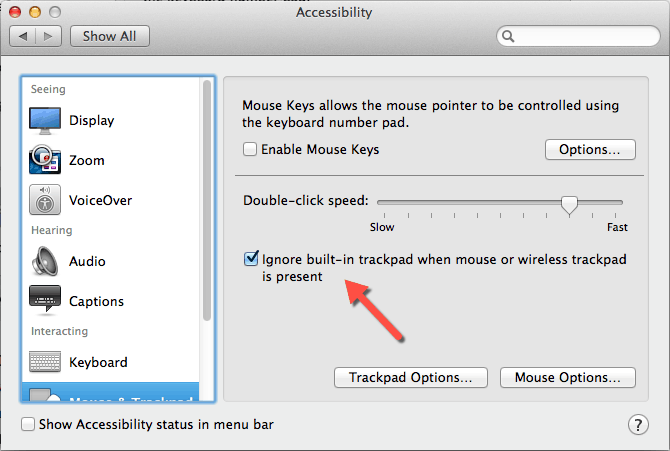
Task: Uncheck Ignore built-in trackpad option
Action: coord(251,259)
